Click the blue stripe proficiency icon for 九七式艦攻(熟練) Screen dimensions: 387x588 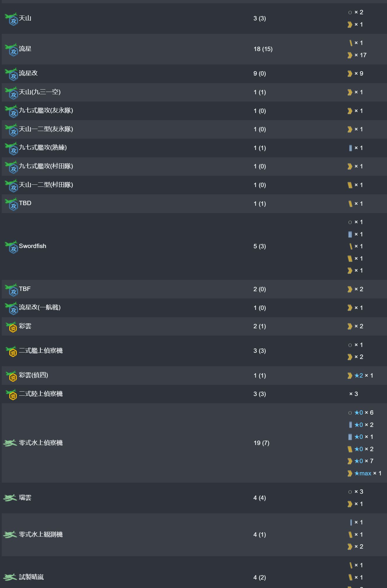[350, 148]
